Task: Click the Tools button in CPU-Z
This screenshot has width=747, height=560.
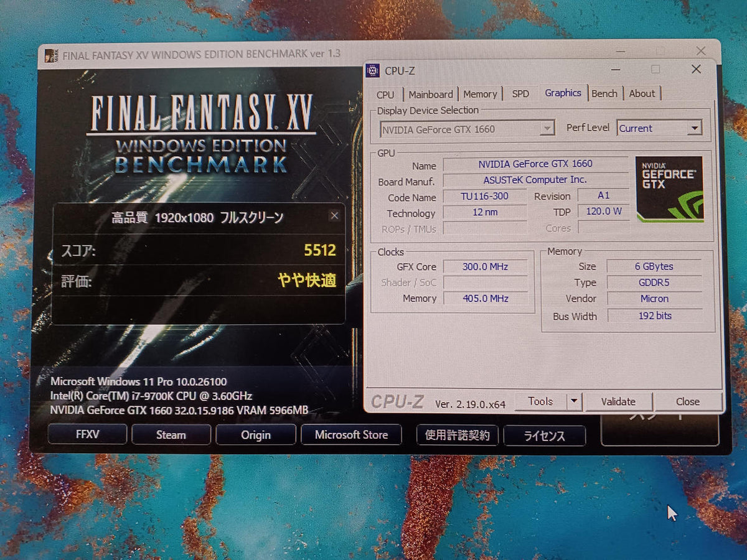Action: pyautogui.click(x=540, y=401)
